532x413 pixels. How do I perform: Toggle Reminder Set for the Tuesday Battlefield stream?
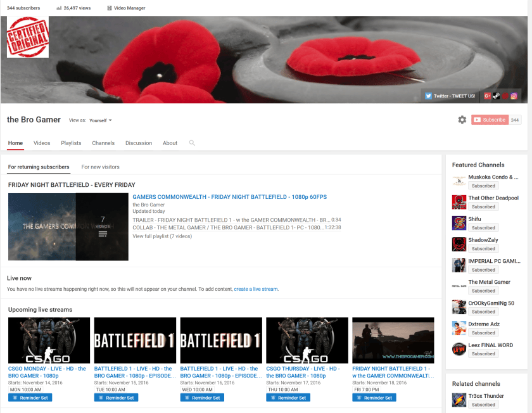(116, 398)
